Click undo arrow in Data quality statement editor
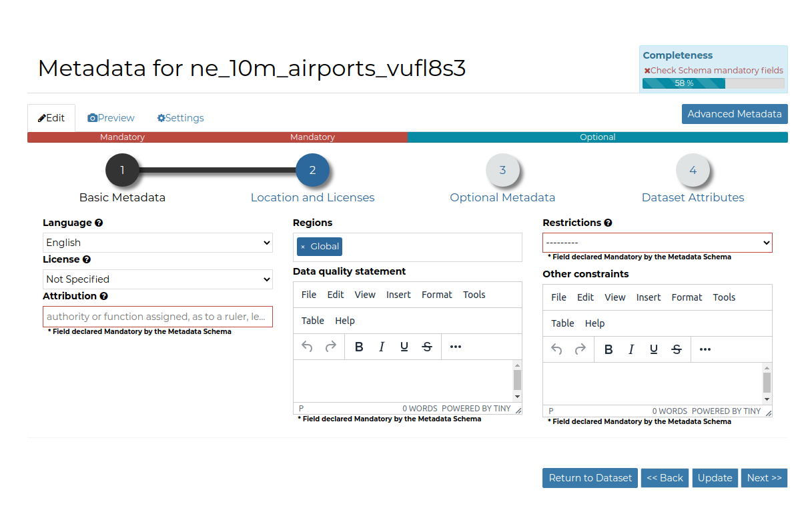This screenshot has height=510, width=812. [x=306, y=346]
